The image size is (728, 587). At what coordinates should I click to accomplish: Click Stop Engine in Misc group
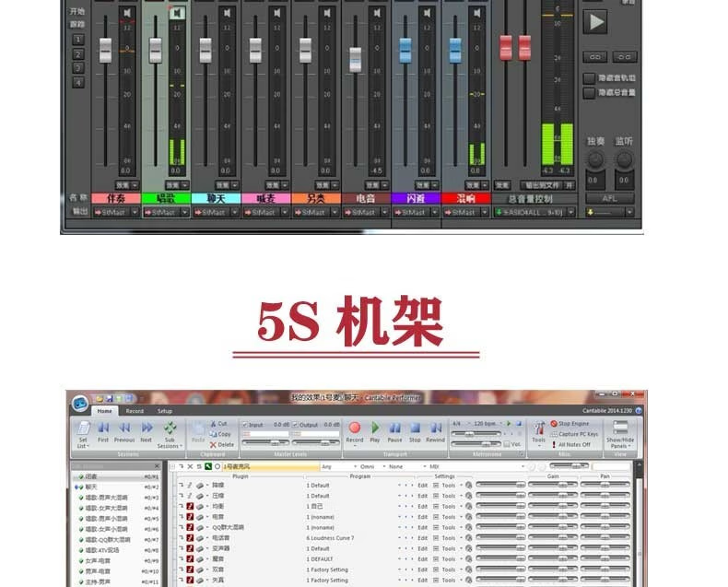(x=573, y=424)
